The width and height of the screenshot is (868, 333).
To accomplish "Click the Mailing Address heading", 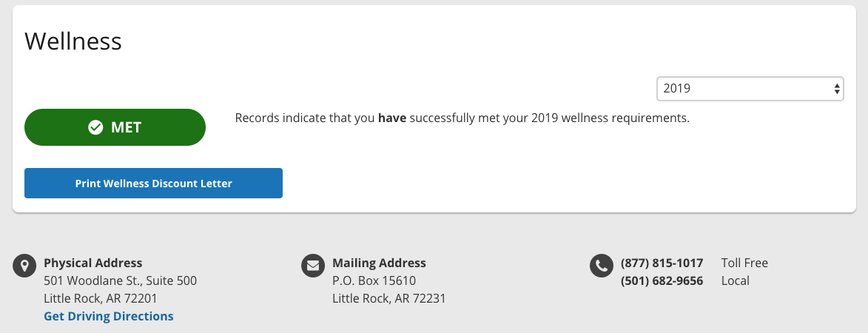I will 379,263.
